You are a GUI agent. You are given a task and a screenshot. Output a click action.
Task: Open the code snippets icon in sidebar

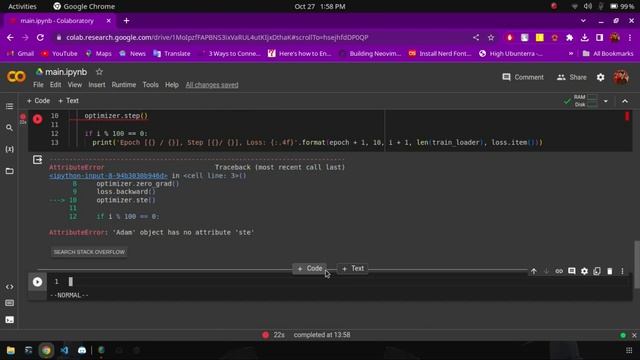[9, 287]
